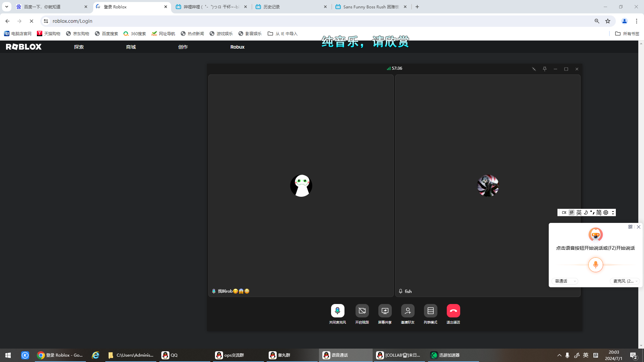Toggle 英 mode on IME language bar
This screenshot has height=362, width=644.
point(579,213)
